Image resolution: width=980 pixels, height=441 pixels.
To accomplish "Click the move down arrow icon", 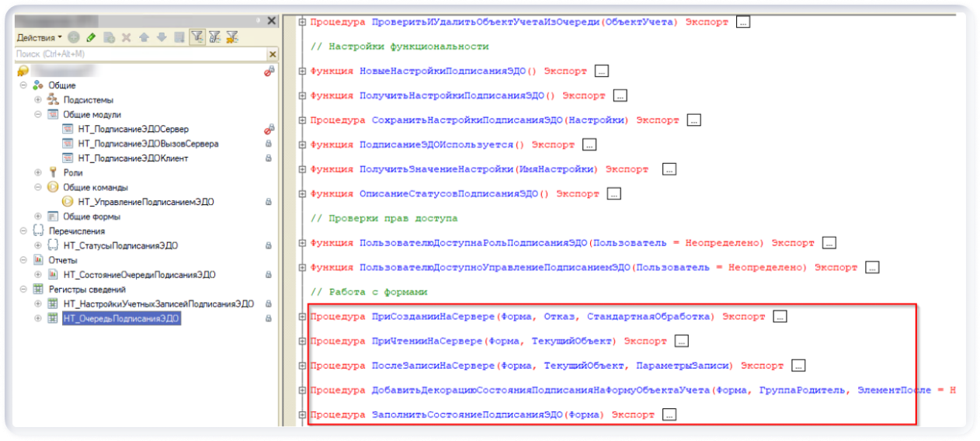I will 162,37.
